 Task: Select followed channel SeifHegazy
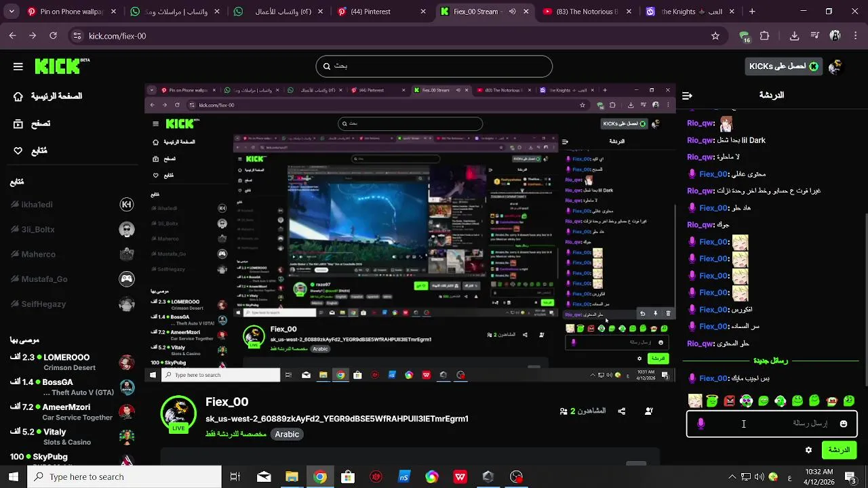[x=72, y=304]
